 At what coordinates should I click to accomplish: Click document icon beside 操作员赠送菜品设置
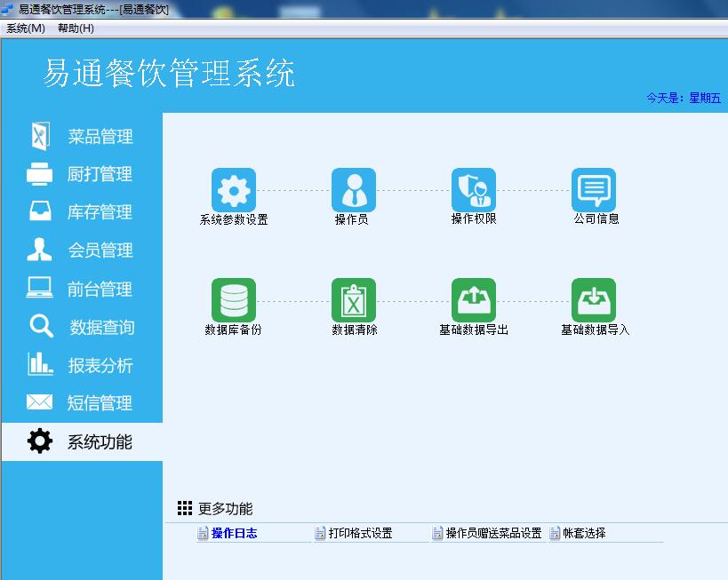437,533
